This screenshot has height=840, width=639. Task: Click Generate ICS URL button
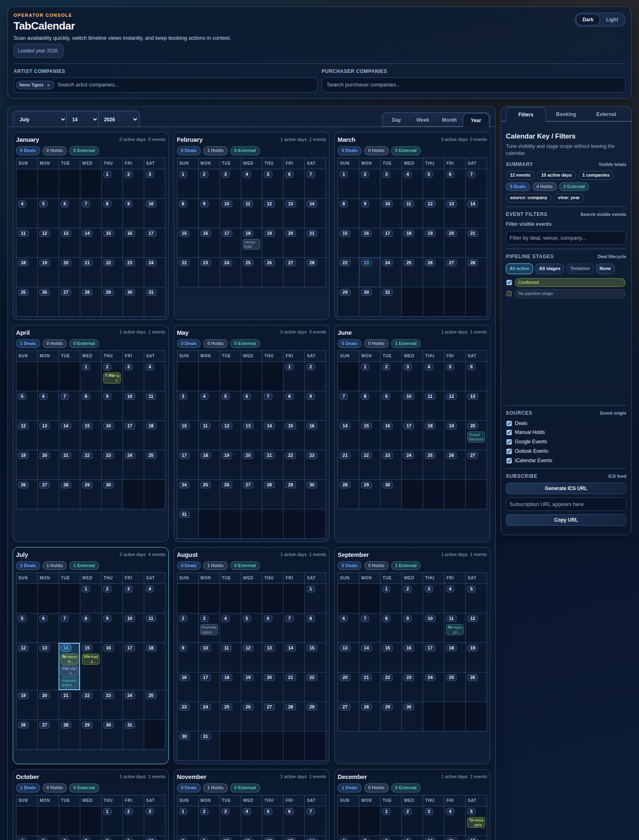point(566,488)
